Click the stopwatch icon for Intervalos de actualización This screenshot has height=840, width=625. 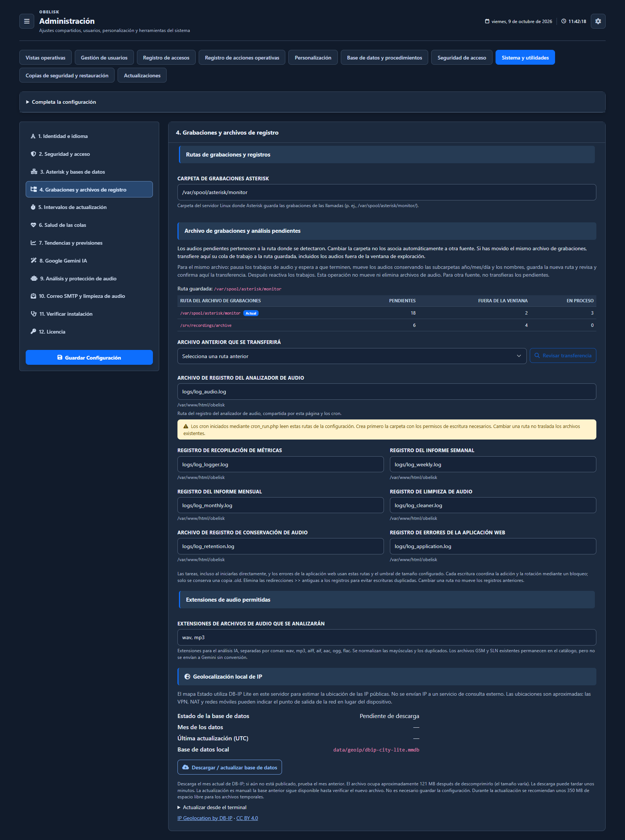[x=33, y=207]
